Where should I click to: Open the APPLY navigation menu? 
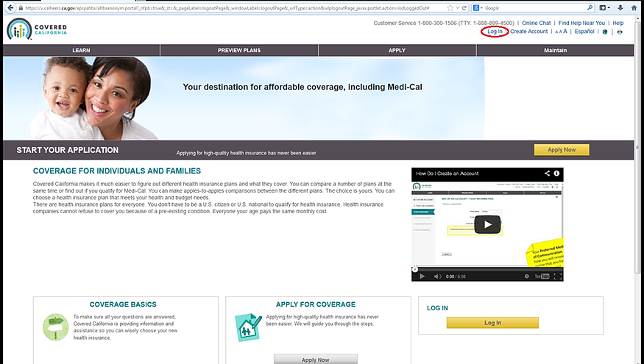click(x=397, y=50)
